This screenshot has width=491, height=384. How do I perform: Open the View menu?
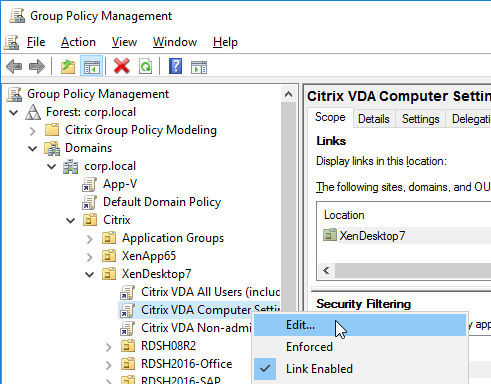coord(124,42)
